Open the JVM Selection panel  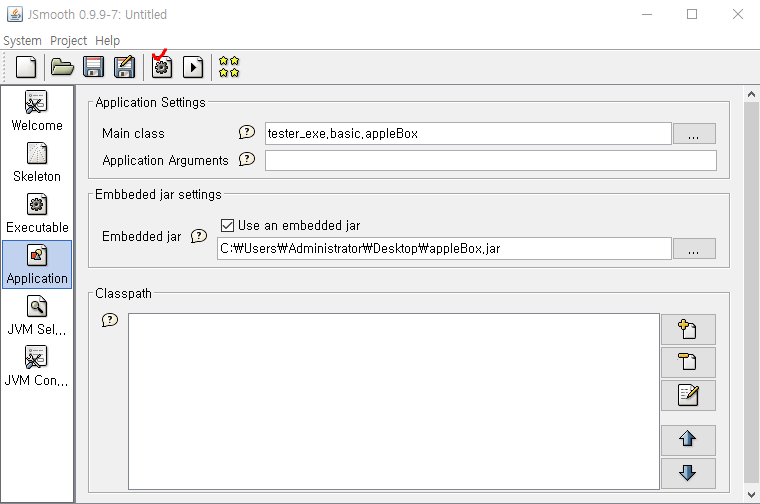[x=37, y=315]
